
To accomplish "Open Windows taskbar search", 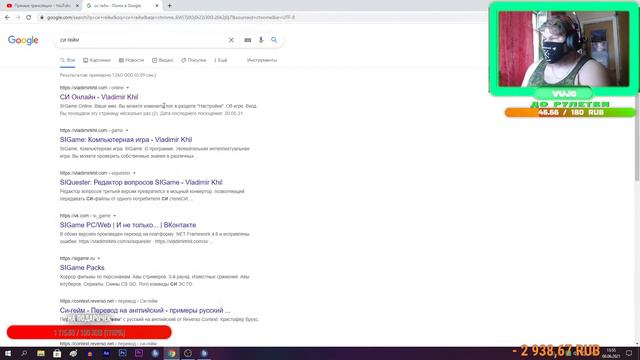I will click(x=24, y=353).
